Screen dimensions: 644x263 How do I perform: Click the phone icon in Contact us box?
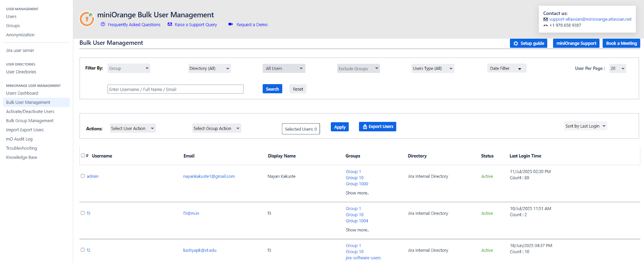[545, 25]
